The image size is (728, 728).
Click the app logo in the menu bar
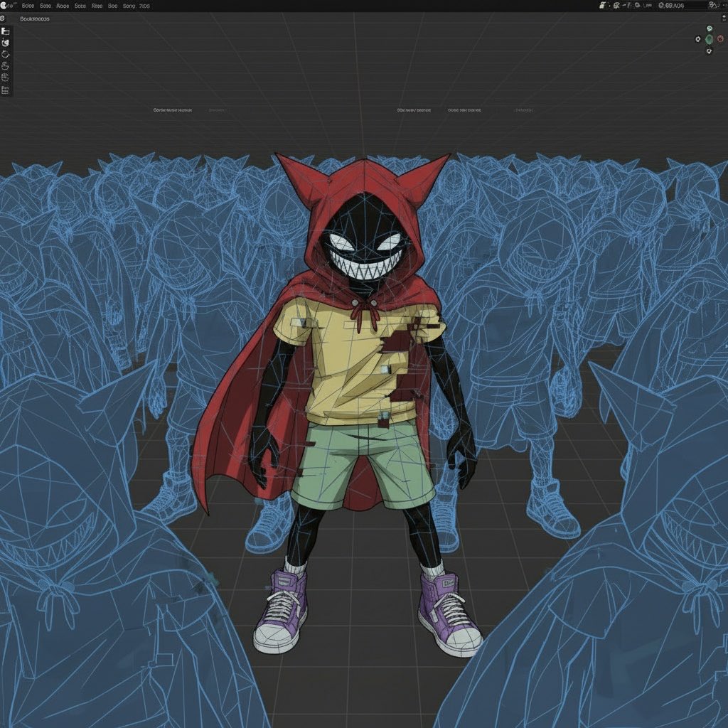point(5,6)
